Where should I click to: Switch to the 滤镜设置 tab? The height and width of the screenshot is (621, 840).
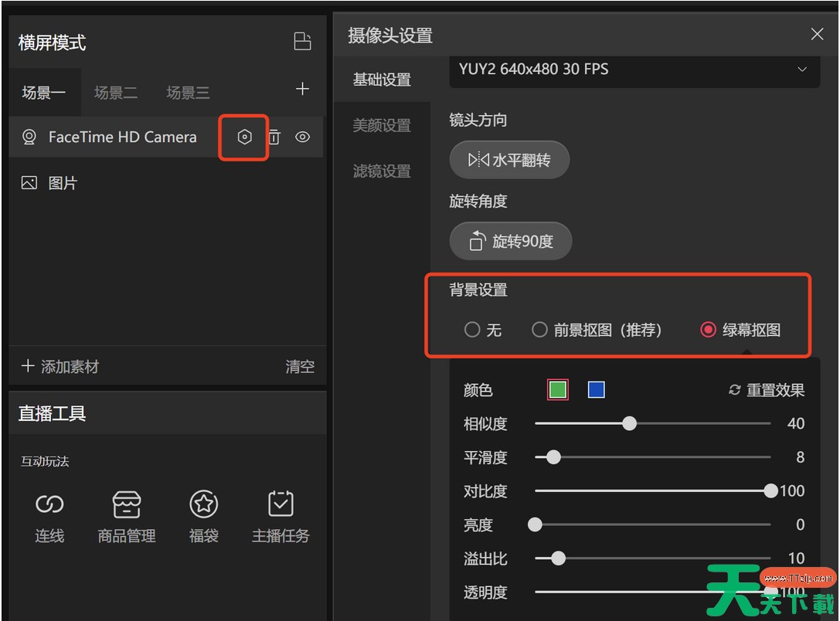point(382,171)
